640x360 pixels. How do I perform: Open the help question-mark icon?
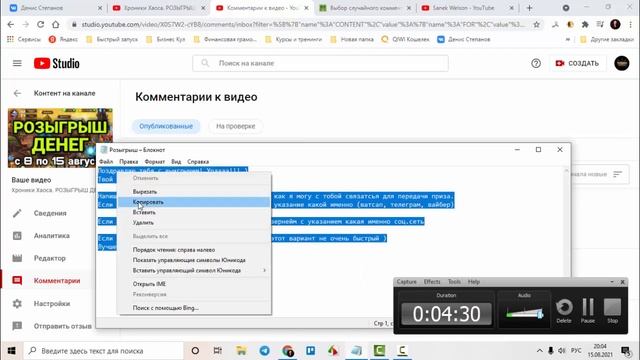536,63
